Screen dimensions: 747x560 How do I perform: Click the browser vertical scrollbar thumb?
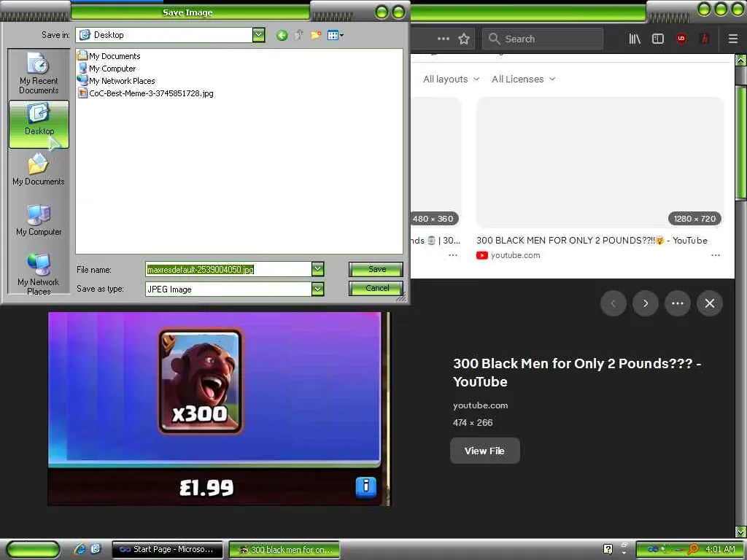coord(741,143)
